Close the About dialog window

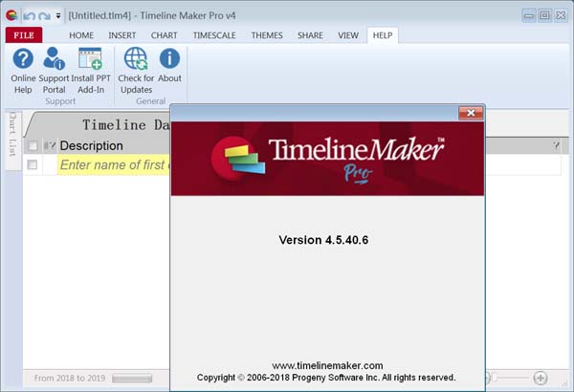tap(470, 113)
